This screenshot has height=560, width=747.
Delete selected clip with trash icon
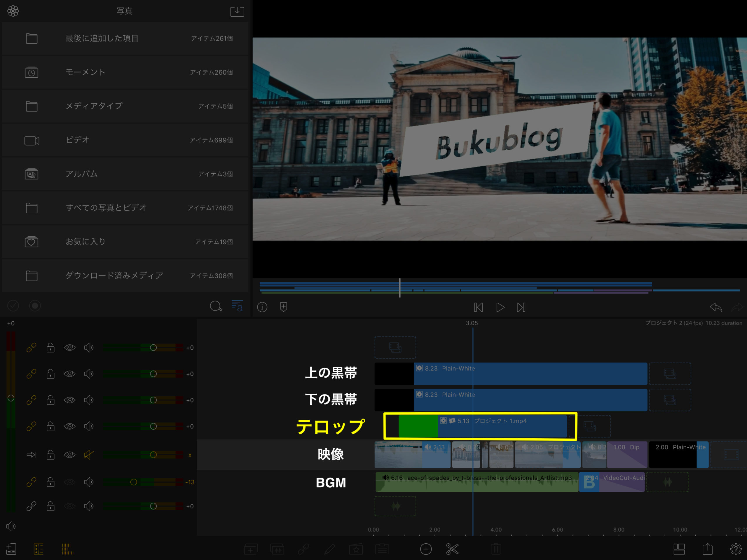(x=495, y=549)
